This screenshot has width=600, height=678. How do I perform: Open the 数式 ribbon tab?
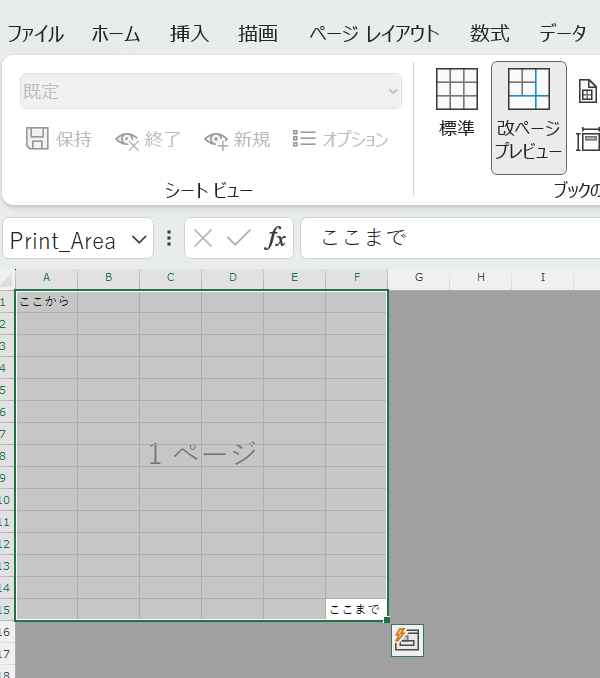click(x=491, y=33)
